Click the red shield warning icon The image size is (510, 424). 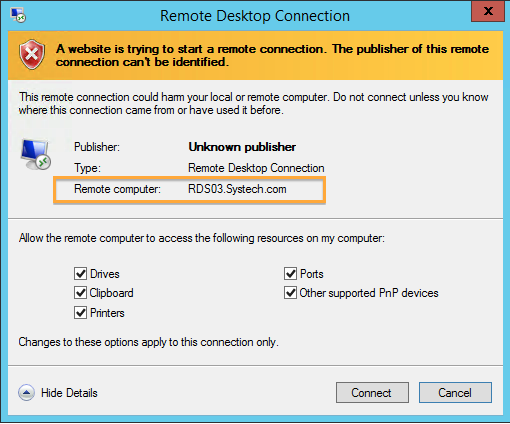tap(32, 55)
